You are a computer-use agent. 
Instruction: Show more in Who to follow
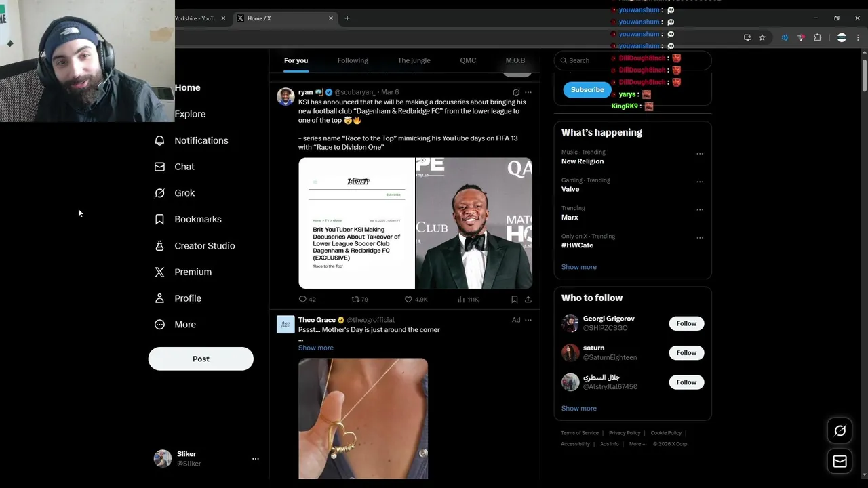(579, 409)
